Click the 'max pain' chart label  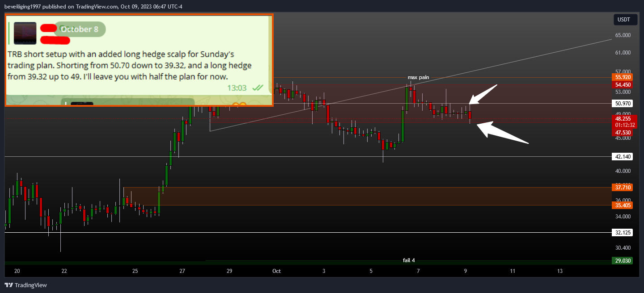coord(418,77)
